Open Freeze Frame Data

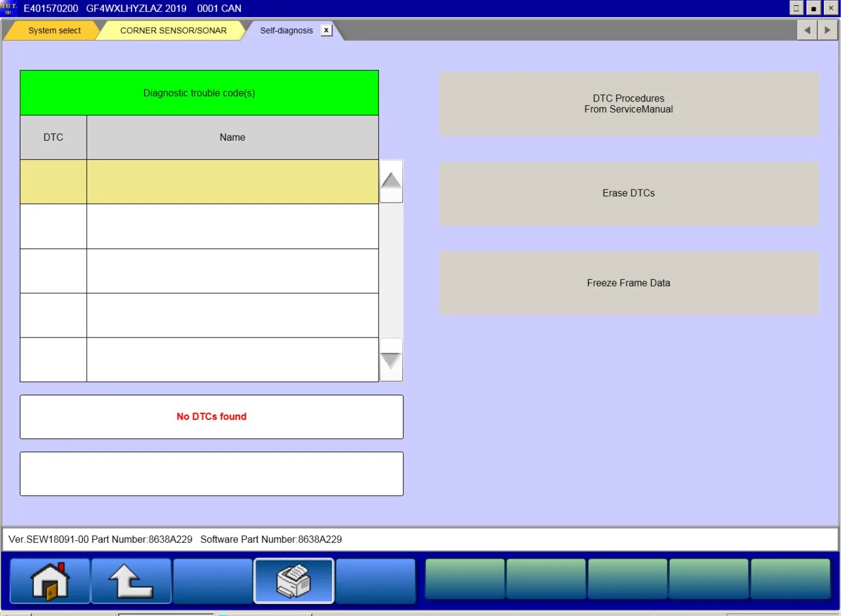pyautogui.click(x=629, y=283)
